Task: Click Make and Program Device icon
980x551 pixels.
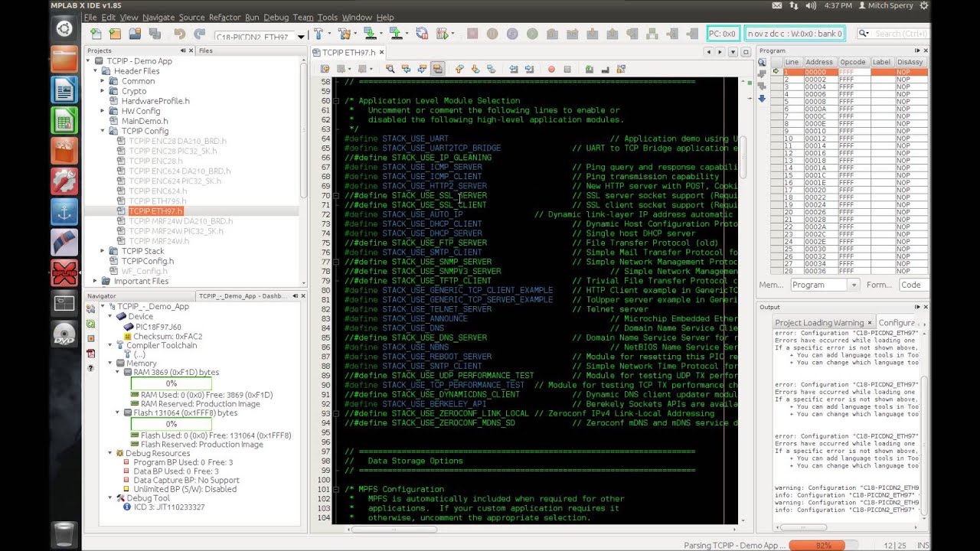Action: tap(371, 34)
